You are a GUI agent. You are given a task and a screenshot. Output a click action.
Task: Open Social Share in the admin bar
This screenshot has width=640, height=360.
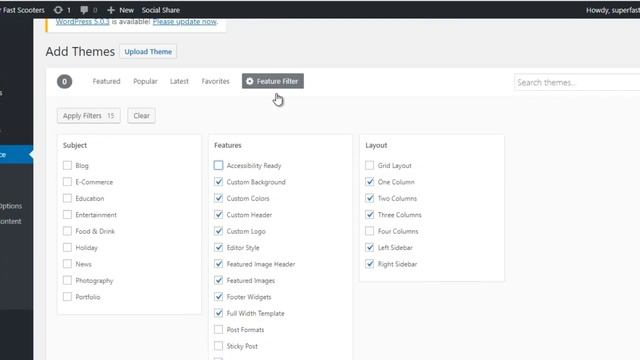(x=160, y=10)
